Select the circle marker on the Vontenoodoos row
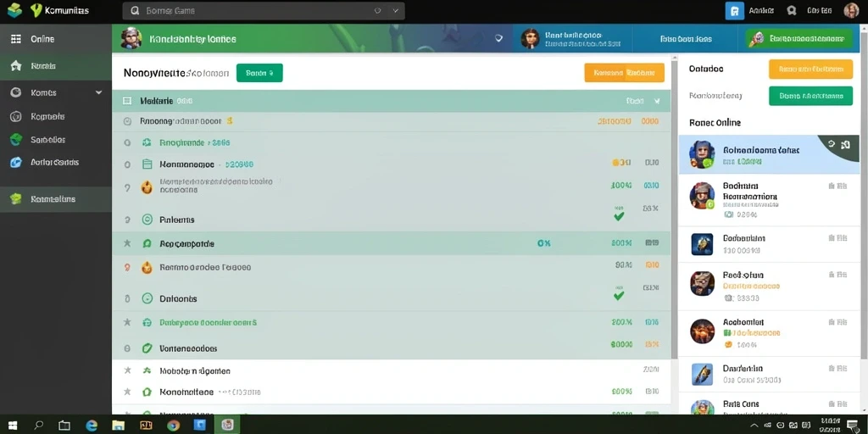This screenshot has height=434, width=868. [127, 348]
